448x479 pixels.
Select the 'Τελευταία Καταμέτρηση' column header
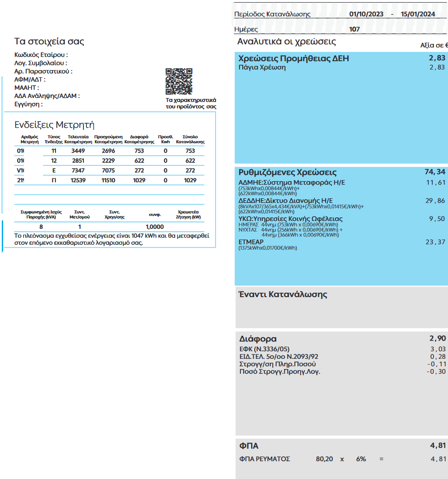point(78,139)
